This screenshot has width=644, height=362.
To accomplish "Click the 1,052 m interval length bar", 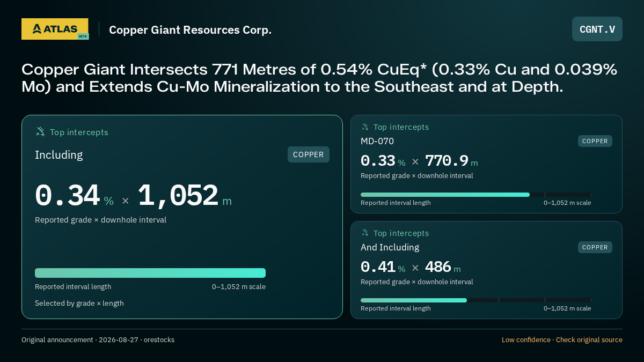I will (150, 273).
